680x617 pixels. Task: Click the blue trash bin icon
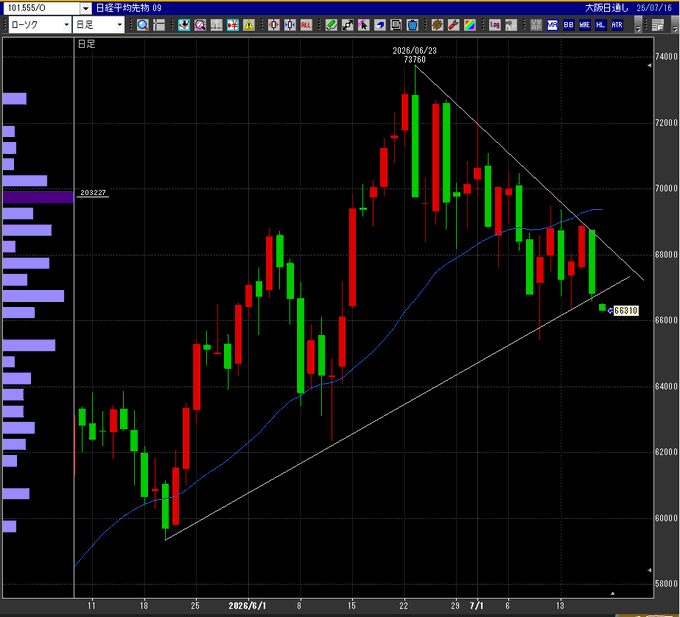coord(412,25)
